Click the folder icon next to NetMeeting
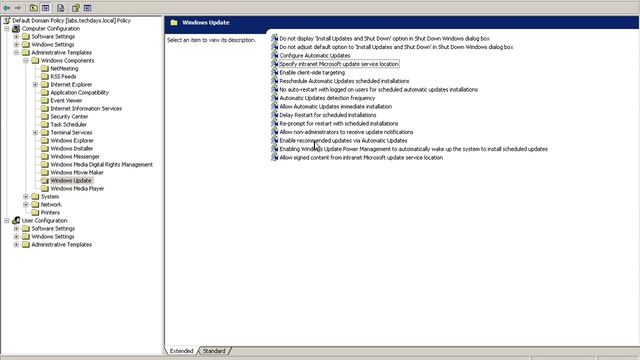The width and height of the screenshot is (640, 360). pyautogui.click(x=45, y=69)
